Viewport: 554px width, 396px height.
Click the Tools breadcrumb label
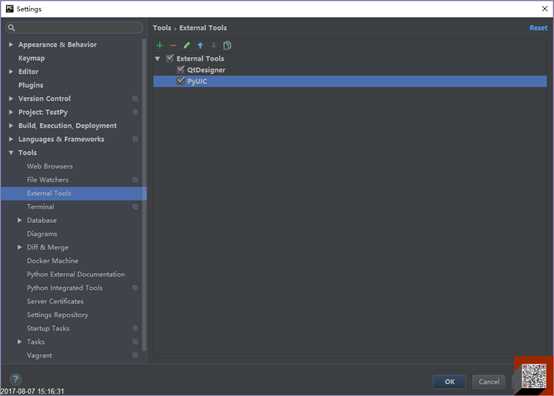click(162, 28)
